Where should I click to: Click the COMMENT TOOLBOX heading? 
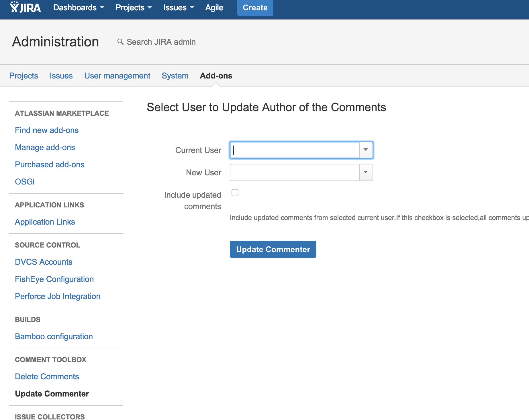coord(51,360)
